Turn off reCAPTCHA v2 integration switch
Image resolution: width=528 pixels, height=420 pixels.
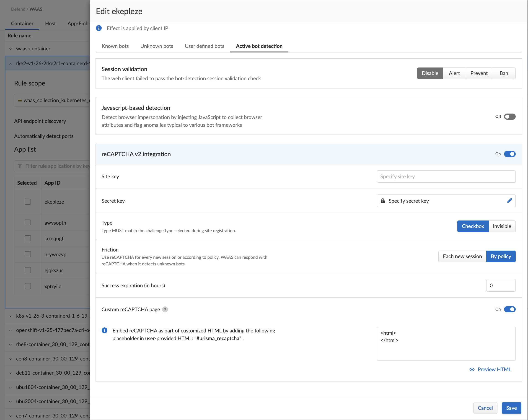(x=509, y=154)
